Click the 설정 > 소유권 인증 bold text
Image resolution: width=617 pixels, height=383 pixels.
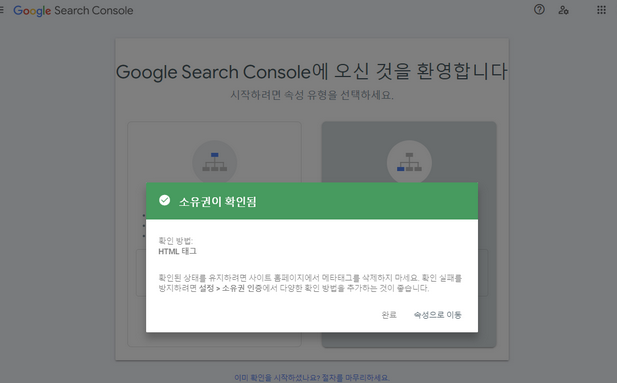click(231, 288)
